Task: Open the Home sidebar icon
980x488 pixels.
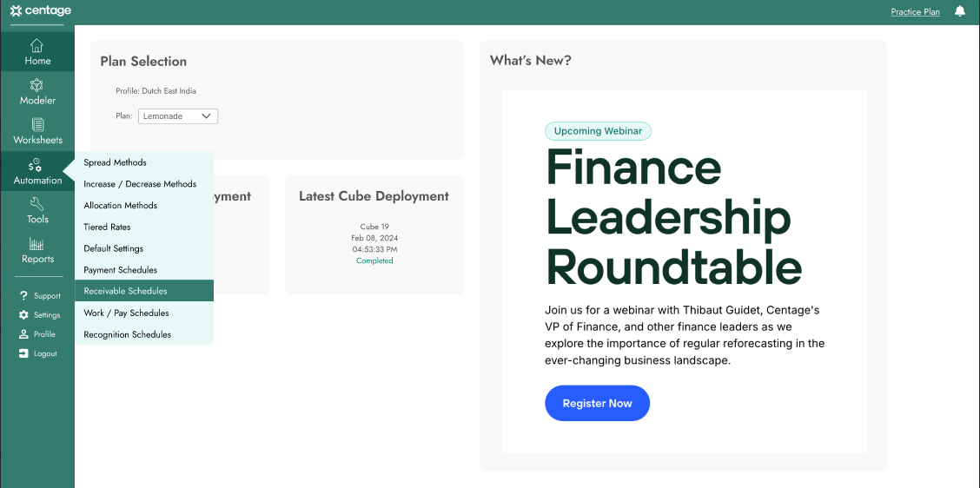Action: coord(36,52)
